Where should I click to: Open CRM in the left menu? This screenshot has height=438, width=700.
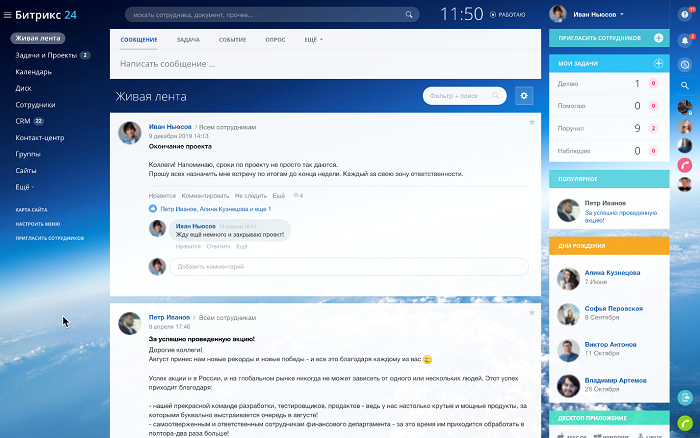(x=23, y=120)
